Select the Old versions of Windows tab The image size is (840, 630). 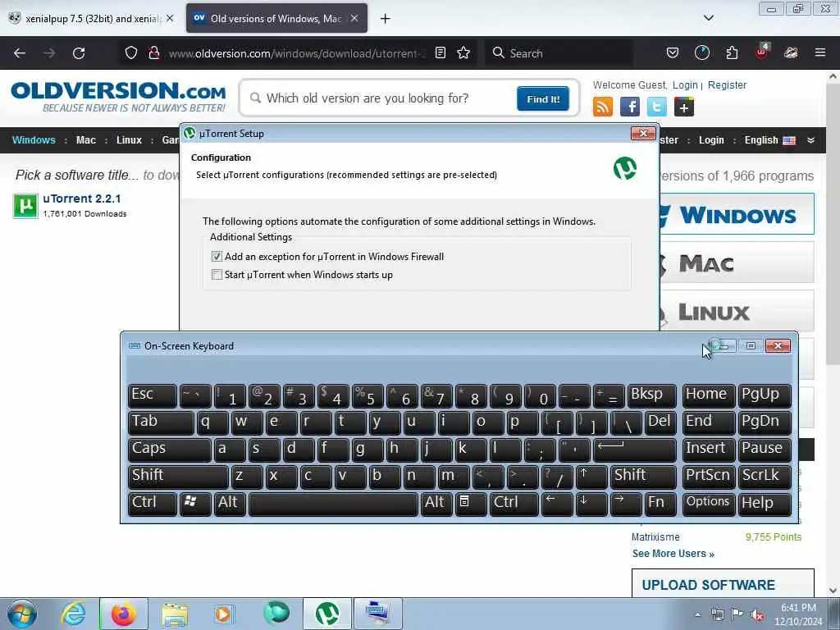tap(276, 18)
